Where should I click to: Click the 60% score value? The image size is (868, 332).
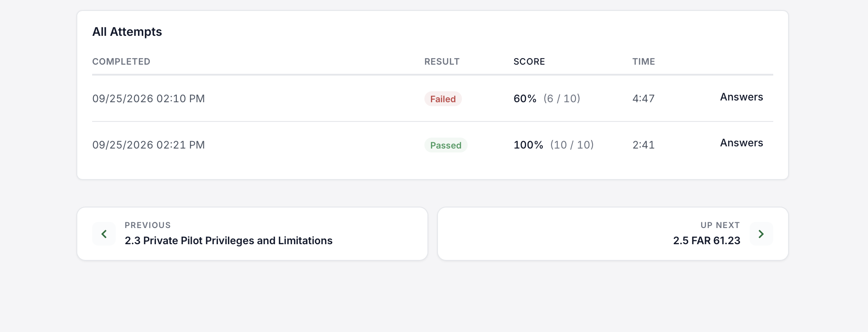point(525,99)
